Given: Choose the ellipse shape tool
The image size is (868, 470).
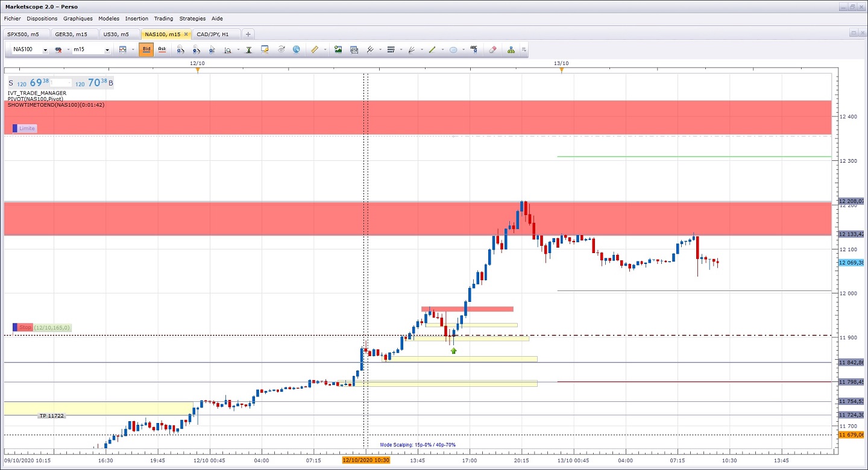Looking at the screenshot, I should click(x=453, y=50).
